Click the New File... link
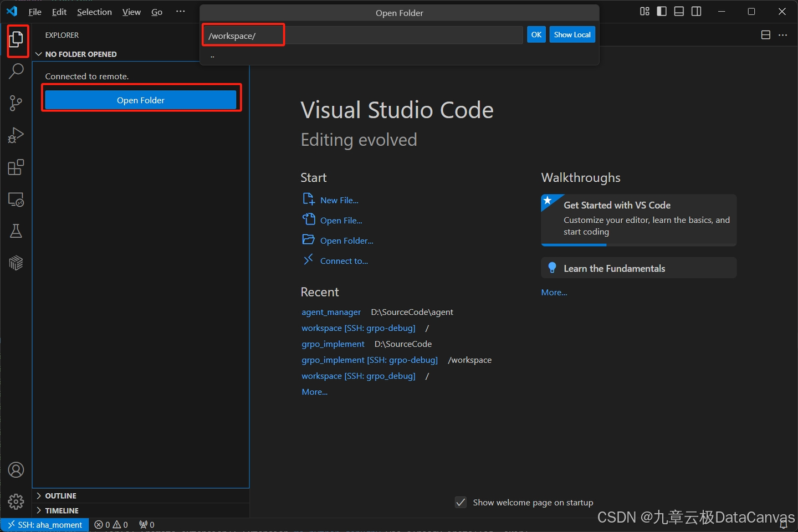This screenshot has width=798, height=532. (339, 200)
